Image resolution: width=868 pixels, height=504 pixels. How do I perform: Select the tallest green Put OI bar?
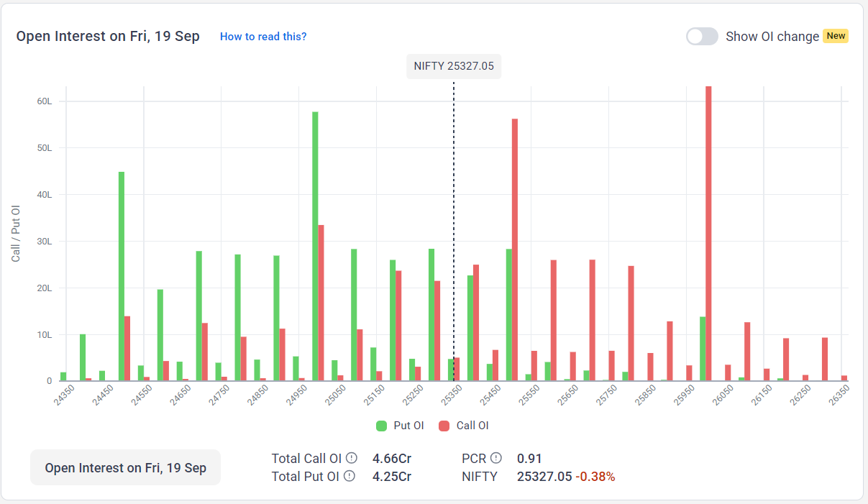point(315,246)
